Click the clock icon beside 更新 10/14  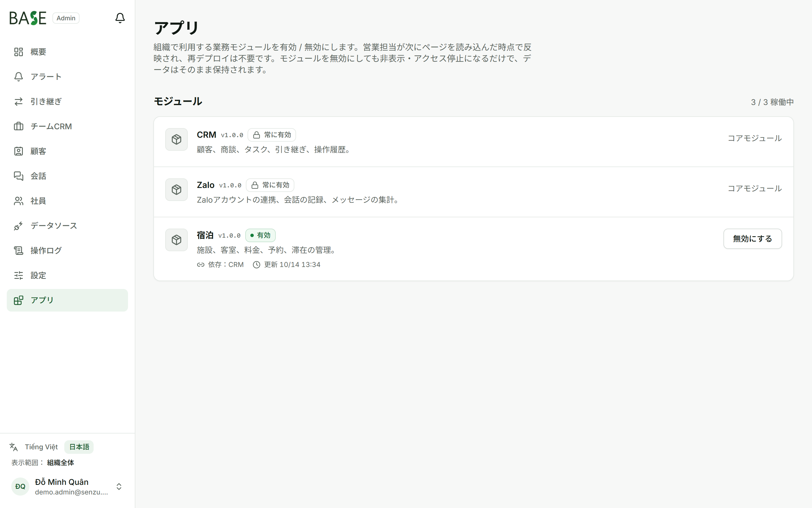tap(256, 265)
